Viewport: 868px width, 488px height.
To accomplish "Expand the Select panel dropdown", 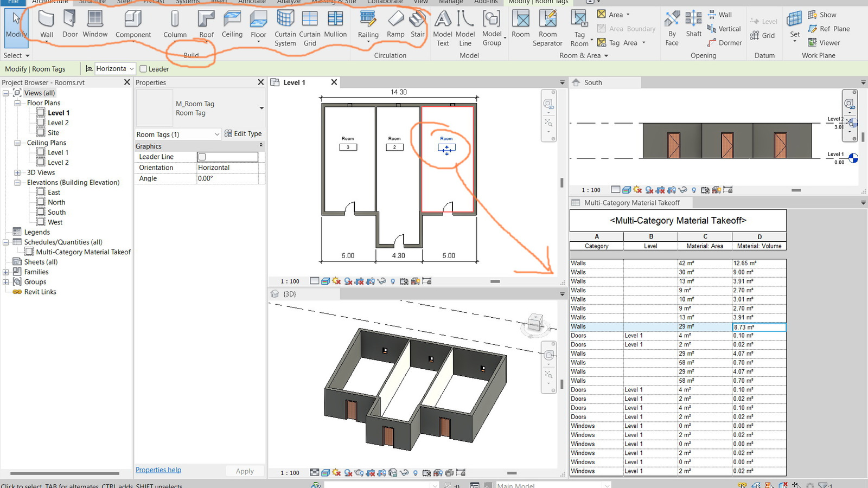I will pos(16,55).
